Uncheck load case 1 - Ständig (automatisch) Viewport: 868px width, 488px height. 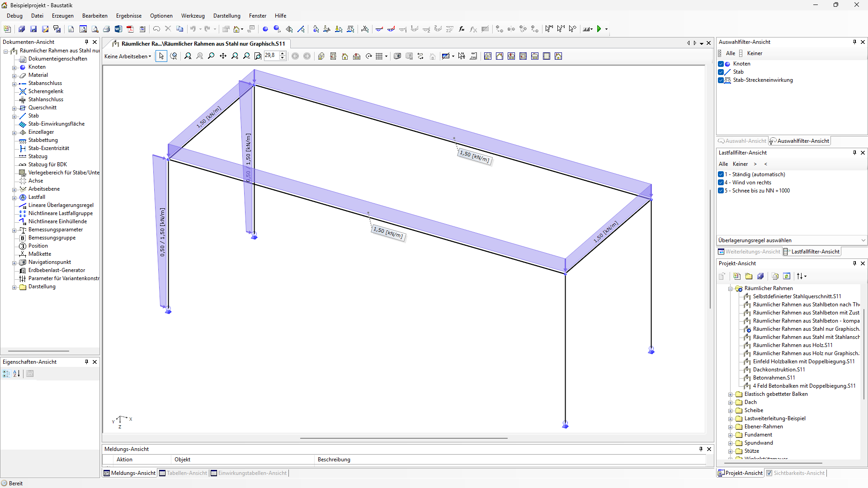pos(721,174)
